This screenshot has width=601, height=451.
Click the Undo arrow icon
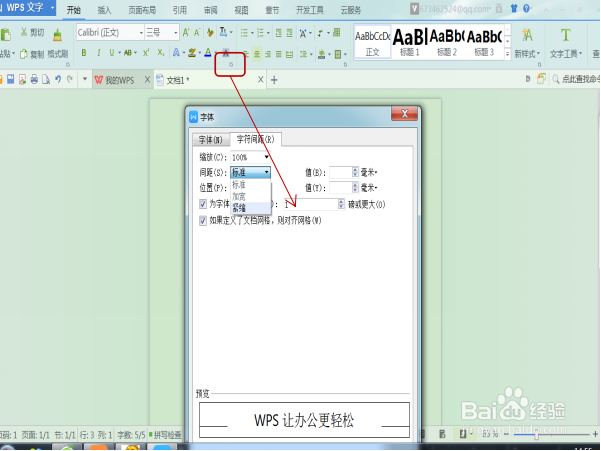point(58,79)
